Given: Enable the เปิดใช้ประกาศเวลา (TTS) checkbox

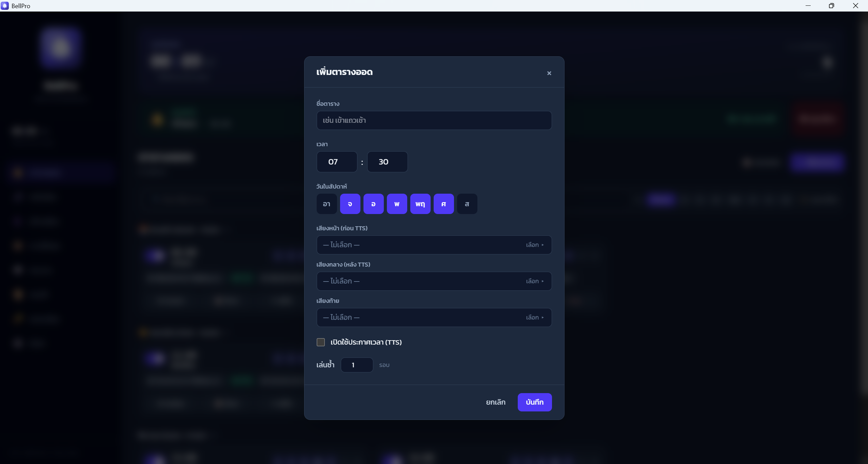Looking at the screenshot, I should point(321,342).
